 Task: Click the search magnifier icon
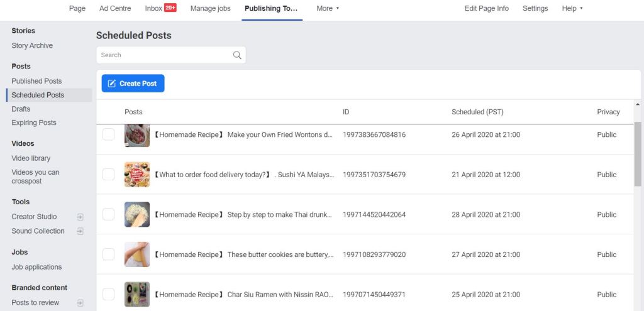237,55
